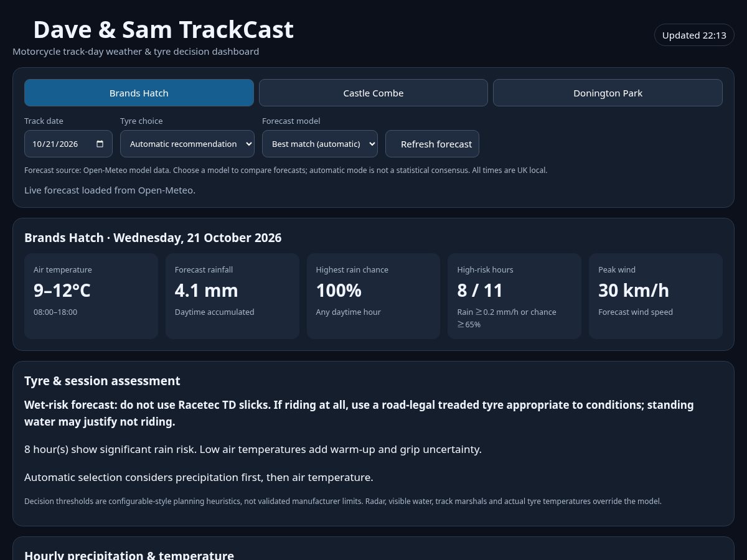Select the Castle Combe track tab
This screenshot has height=560, width=747.
tap(374, 93)
